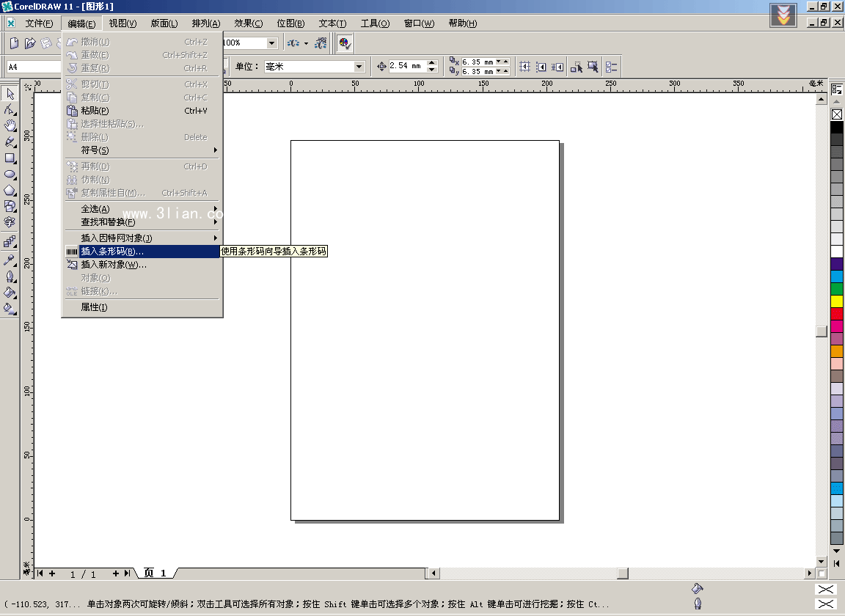Select the Polygon tool
The image size is (845, 616).
coord(10,191)
